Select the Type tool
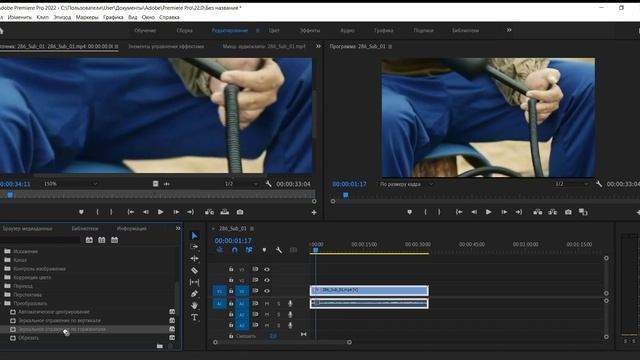Screen dimensions: 640x360 (x=194, y=317)
